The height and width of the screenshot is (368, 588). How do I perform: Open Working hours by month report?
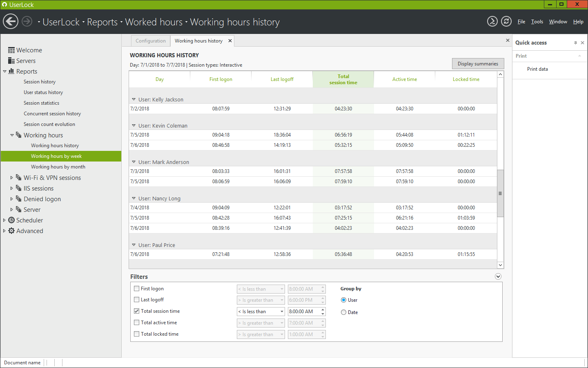(x=58, y=167)
